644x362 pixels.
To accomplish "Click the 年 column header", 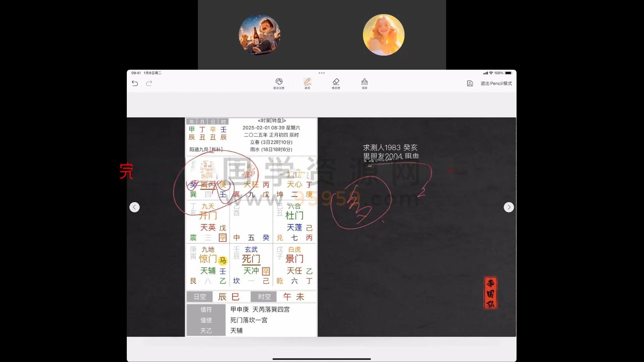I will pyautogui.click(x=192, y=122).
